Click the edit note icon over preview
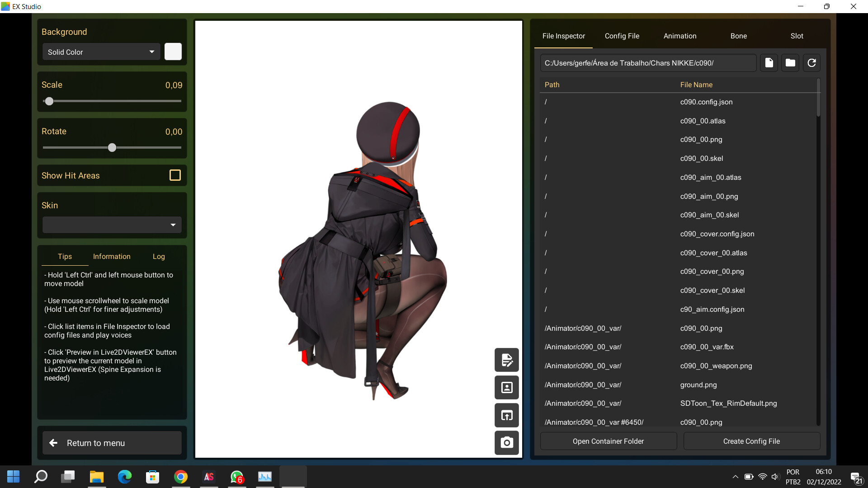Image resolution: width=868 pixels, height=488 pixels. point(507,360)
